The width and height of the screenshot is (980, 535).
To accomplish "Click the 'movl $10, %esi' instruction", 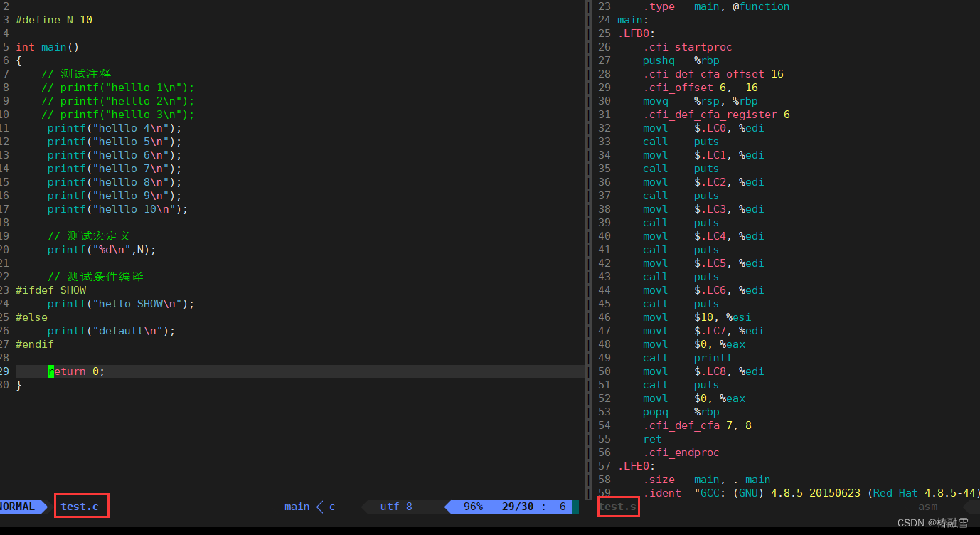I will [x=697, y=317].
